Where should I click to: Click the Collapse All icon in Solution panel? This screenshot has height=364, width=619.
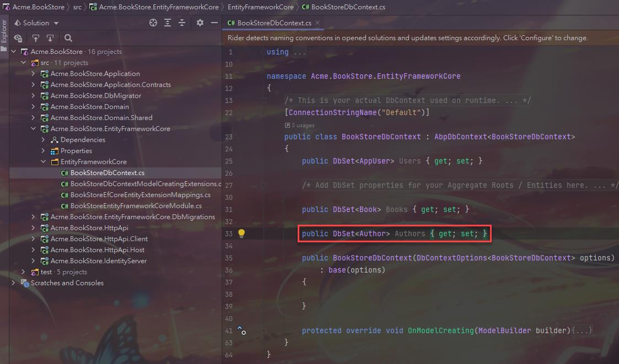coord(181,23)
